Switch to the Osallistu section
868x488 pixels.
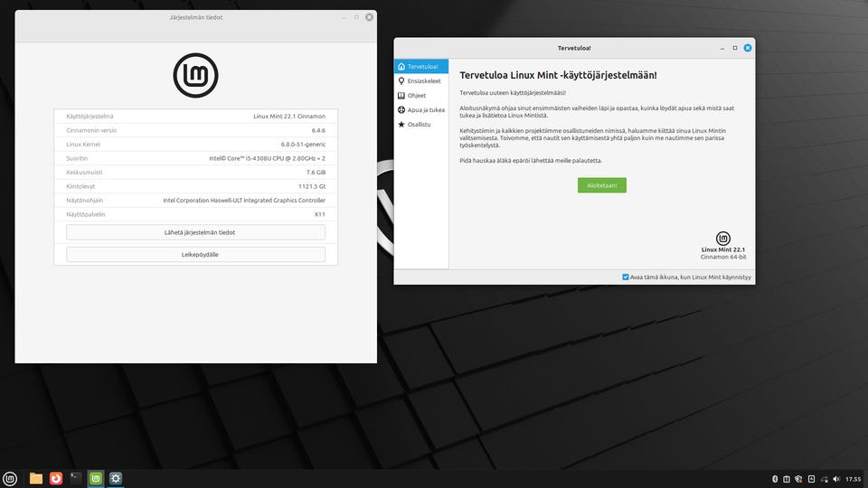[421, 125]
